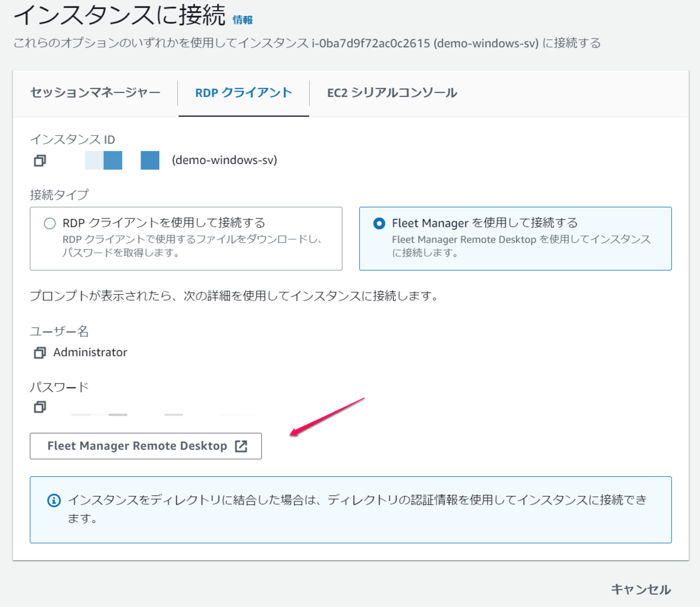Click the Administrator username text
The image size is (700, 607).
pos(90,353)
